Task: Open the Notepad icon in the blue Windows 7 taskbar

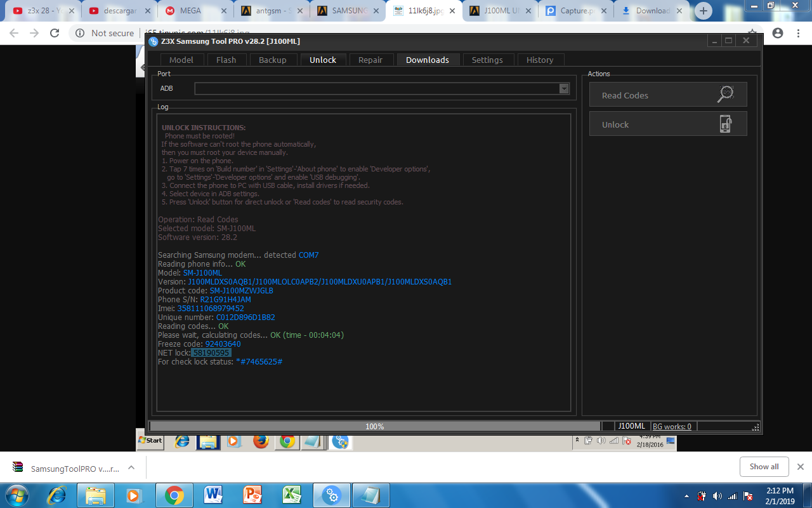Action: coord(370,495)
